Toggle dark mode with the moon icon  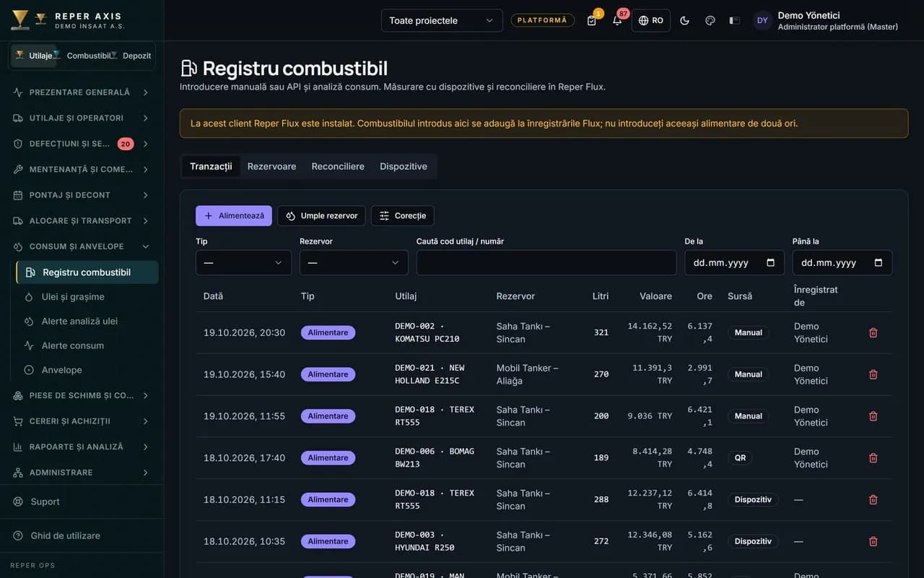(x=684, y=20)
